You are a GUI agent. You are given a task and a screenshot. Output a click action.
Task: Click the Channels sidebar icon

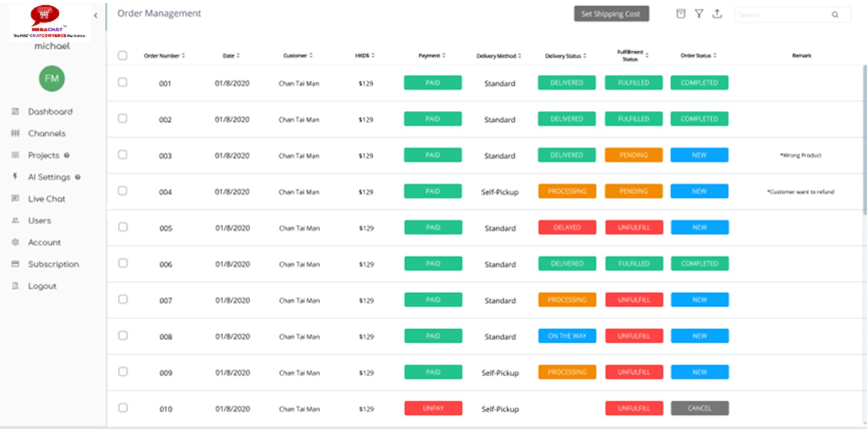tap(16, 133)
